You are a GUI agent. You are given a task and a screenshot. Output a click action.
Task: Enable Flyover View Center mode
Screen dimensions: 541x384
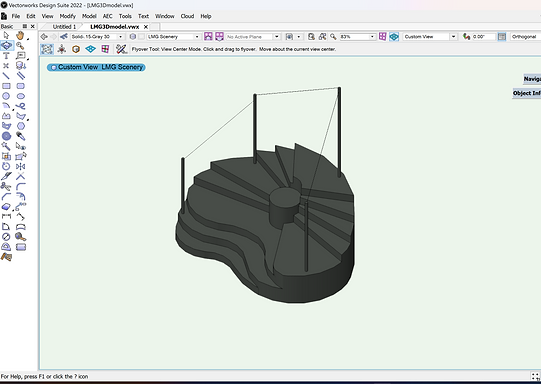tap(47, 49)
